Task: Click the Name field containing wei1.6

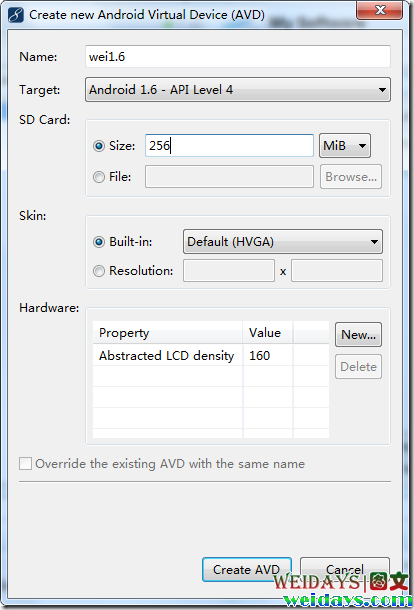Action: 238,57
